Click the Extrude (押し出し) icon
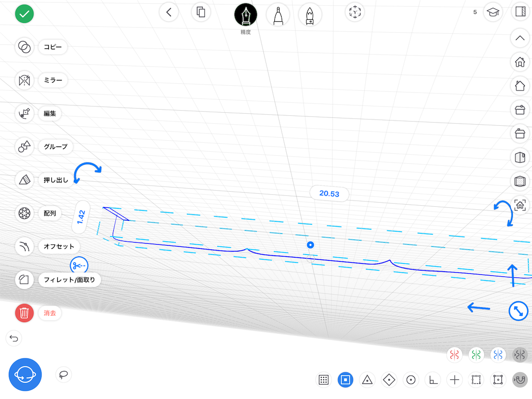 coord(24,180)
